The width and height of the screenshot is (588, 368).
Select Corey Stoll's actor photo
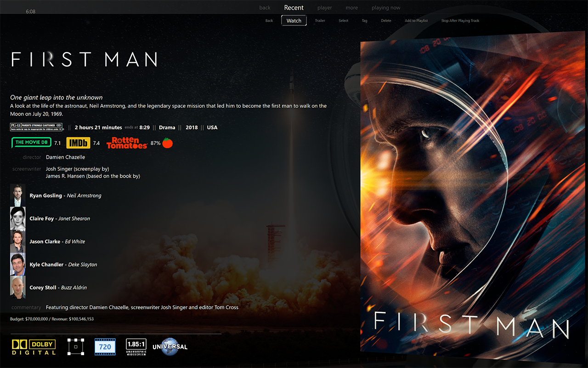tap(18, 287)
